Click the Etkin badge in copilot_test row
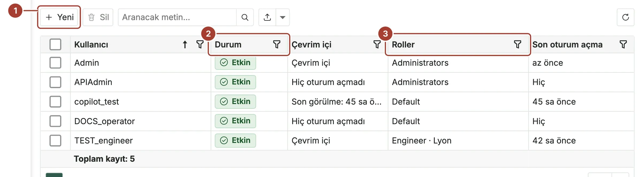 [235, 102]
